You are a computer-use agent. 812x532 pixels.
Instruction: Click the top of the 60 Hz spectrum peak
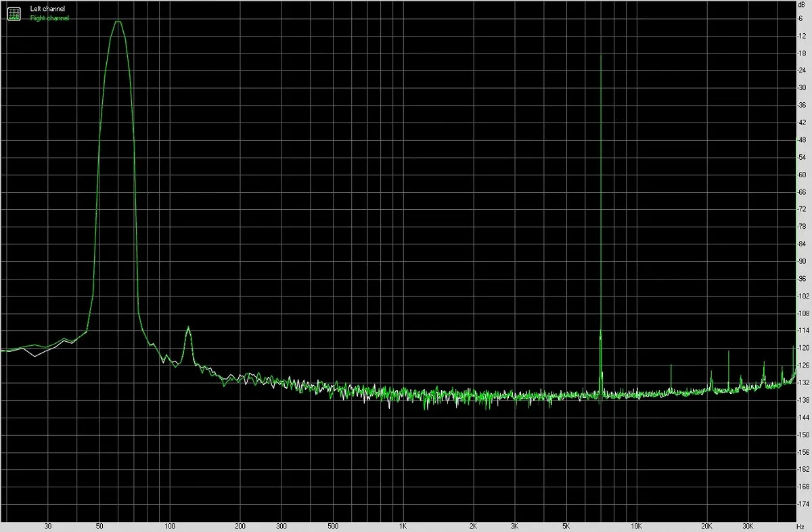[x=118, y=22]
